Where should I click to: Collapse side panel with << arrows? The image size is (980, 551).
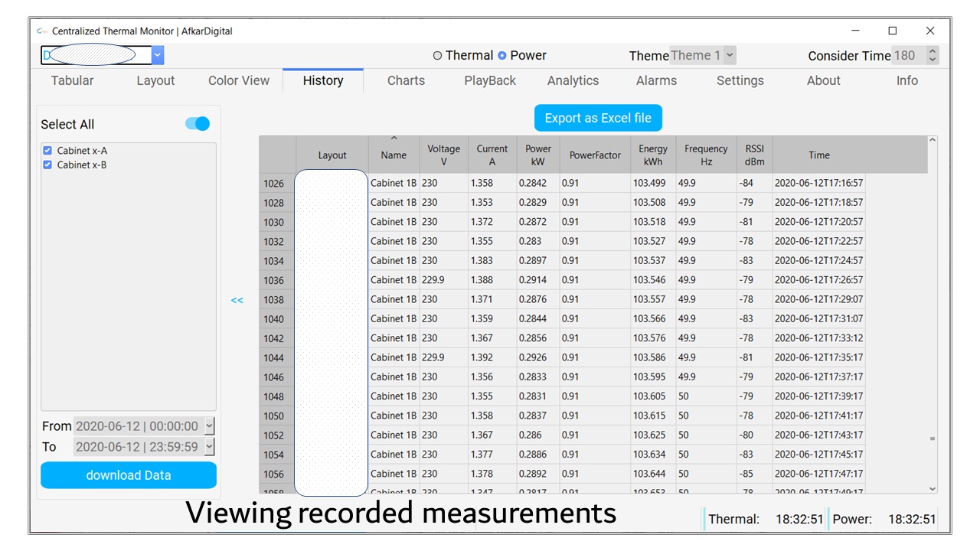(x=237, y=301)
